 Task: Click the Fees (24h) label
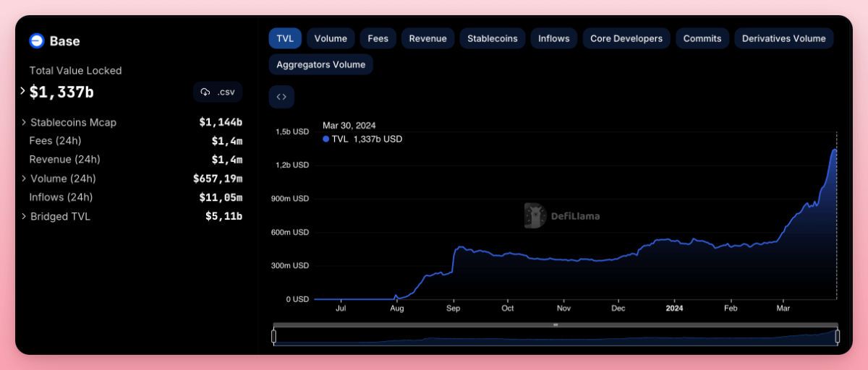[x=55, y=141]
